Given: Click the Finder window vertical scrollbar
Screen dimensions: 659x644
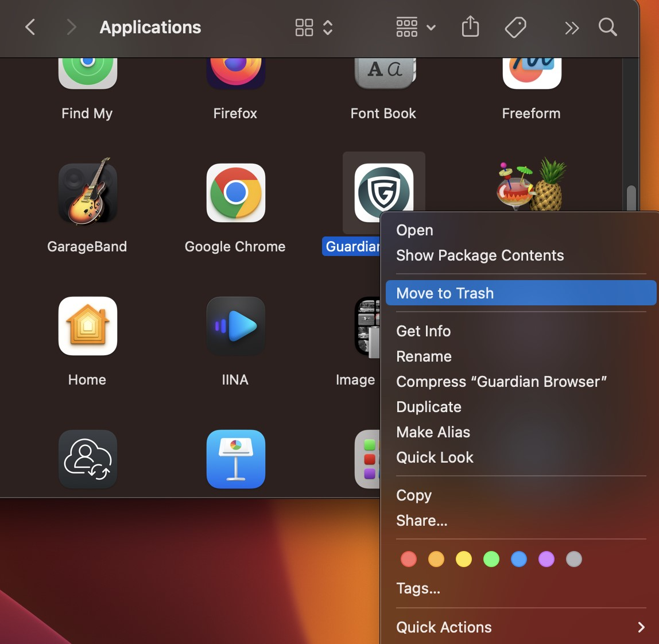Looking at the screenshot, I should point(631,197).
